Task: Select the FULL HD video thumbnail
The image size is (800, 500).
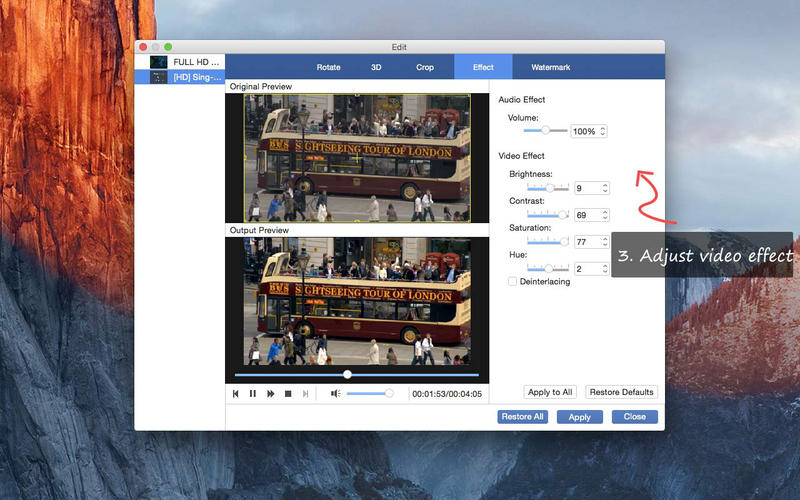Action: [159, 62]
